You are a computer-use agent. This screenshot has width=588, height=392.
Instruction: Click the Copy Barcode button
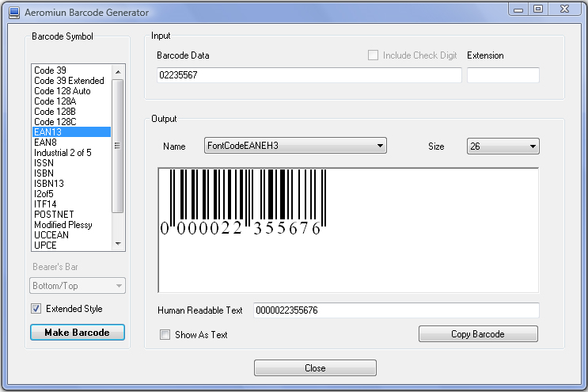pos(478,334)
